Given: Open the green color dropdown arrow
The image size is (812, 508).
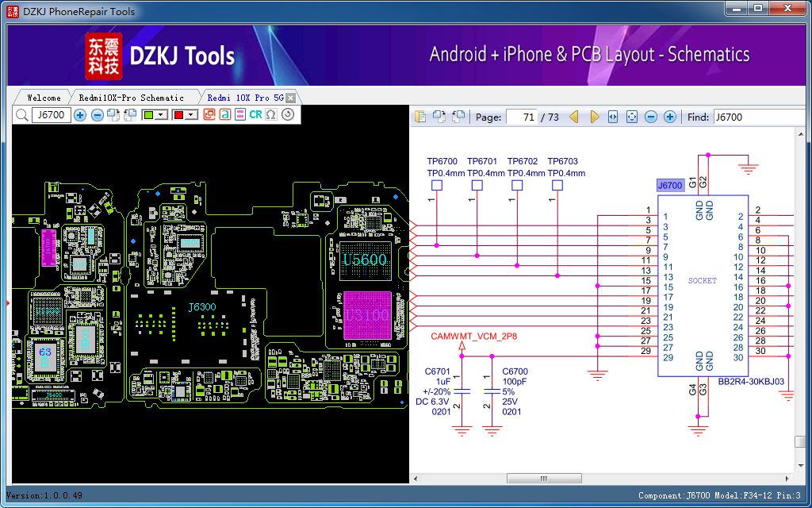Looking at the screenshot, I should click(x=161, y=115).
